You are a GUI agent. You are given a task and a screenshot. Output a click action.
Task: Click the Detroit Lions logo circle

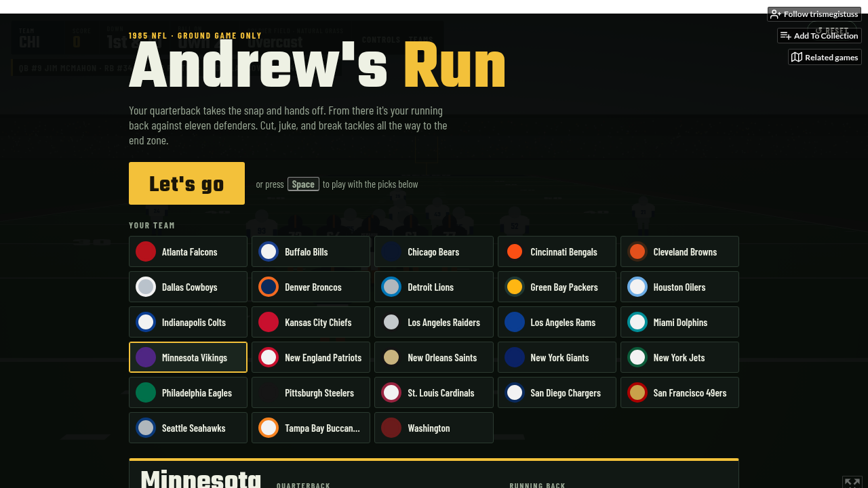(391, 287)
